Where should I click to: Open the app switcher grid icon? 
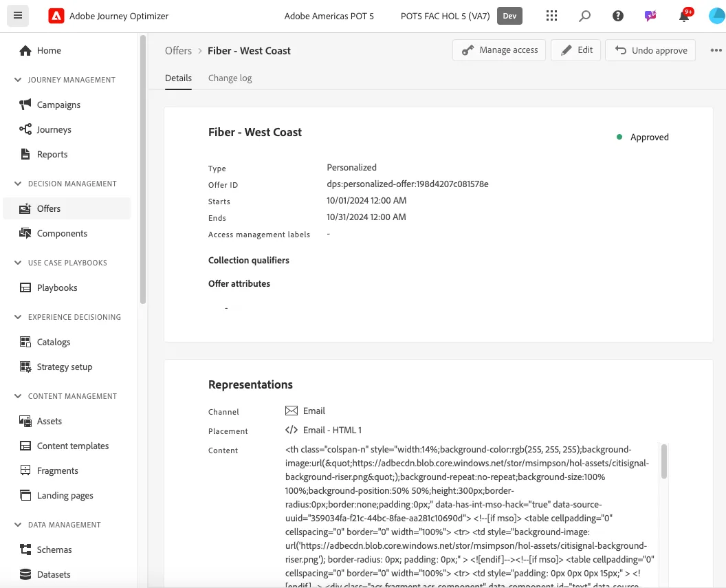click(551, 16)
